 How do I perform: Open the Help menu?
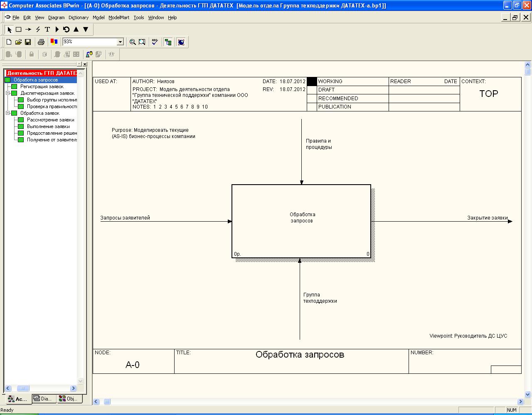(x=172, y=17)
